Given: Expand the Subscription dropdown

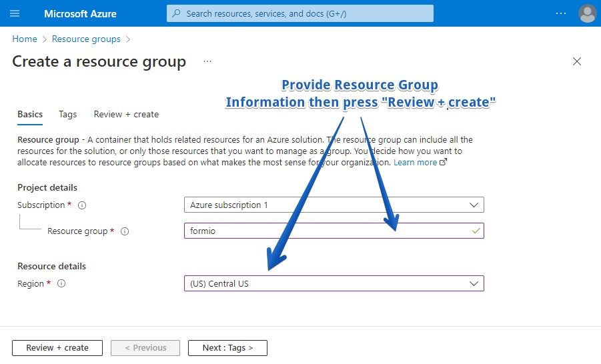Looking at the screenshot, I should click(334, 205).
